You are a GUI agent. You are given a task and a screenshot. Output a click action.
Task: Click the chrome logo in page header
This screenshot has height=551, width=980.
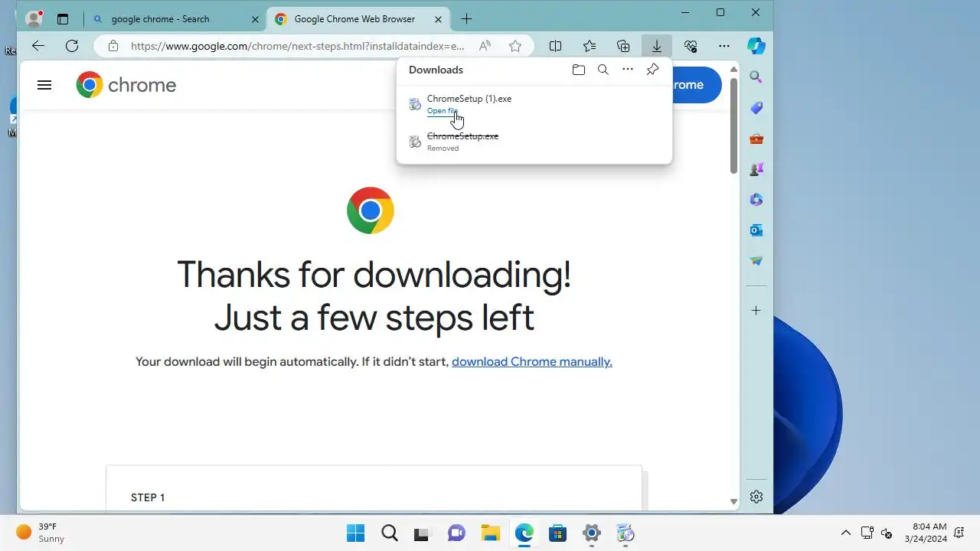point(126,85)
